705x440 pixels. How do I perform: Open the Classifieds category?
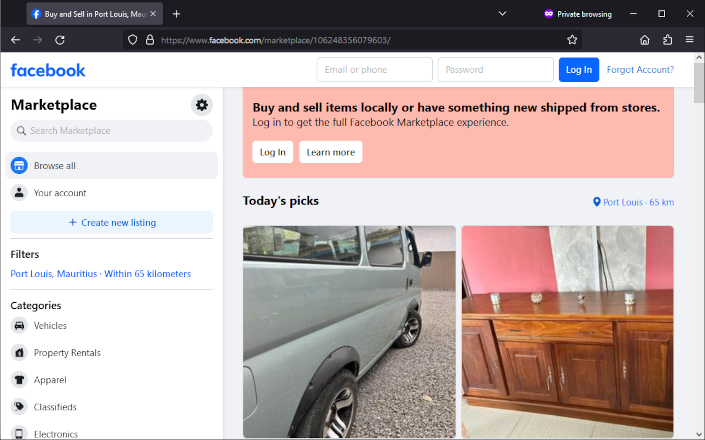(112, 407)
